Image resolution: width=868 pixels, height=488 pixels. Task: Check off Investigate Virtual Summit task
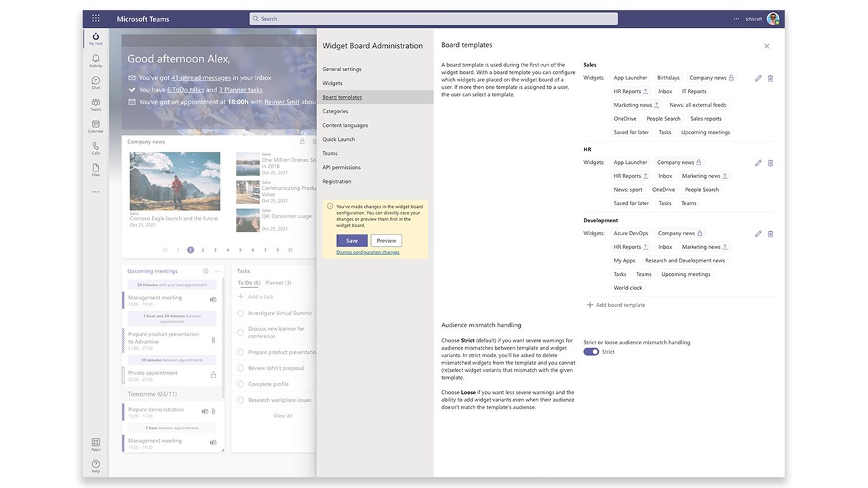click(x=241, y=313)
